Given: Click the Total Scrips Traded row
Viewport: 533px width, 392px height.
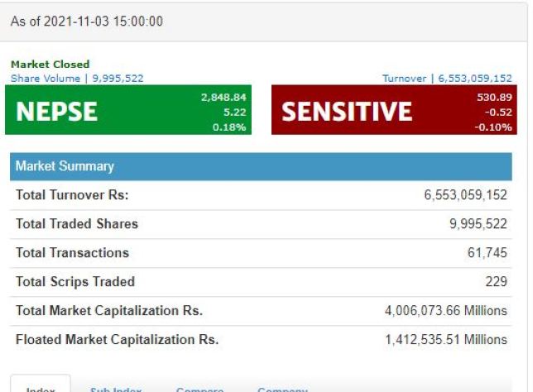Looking at the screenshot, I should (x=261, y=282).
